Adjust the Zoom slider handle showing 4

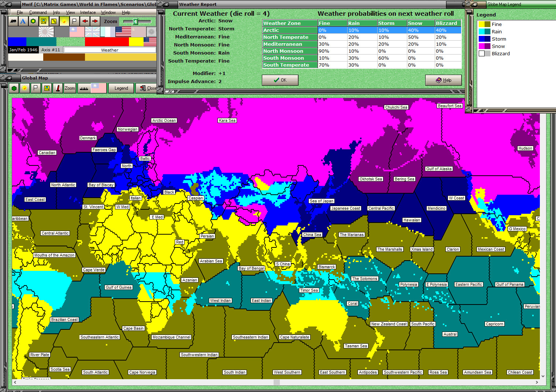[135, 22]
